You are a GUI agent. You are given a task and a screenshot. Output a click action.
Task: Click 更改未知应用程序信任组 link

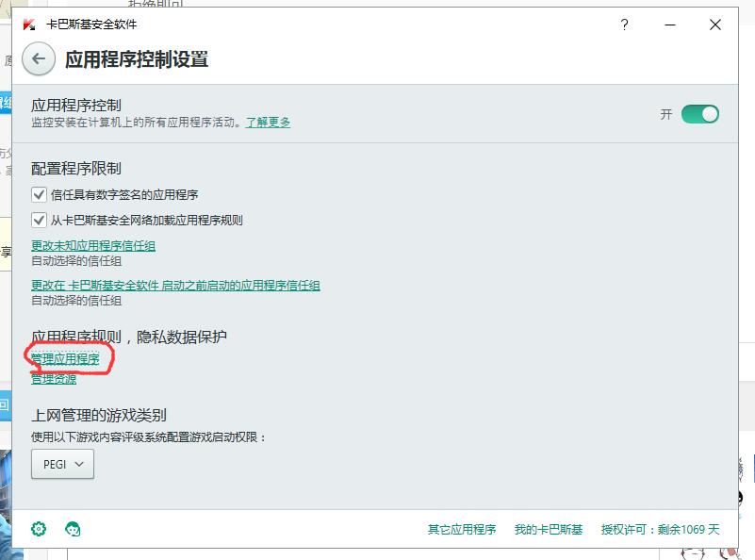pos(93,245)
